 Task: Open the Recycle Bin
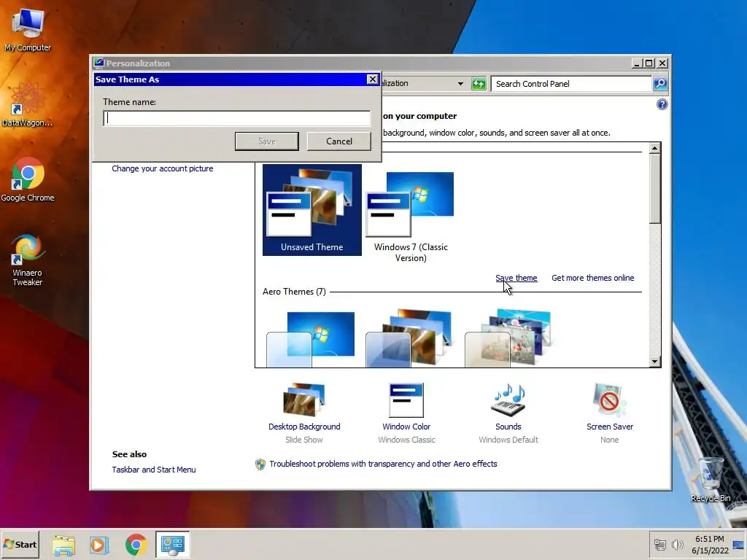711,479
